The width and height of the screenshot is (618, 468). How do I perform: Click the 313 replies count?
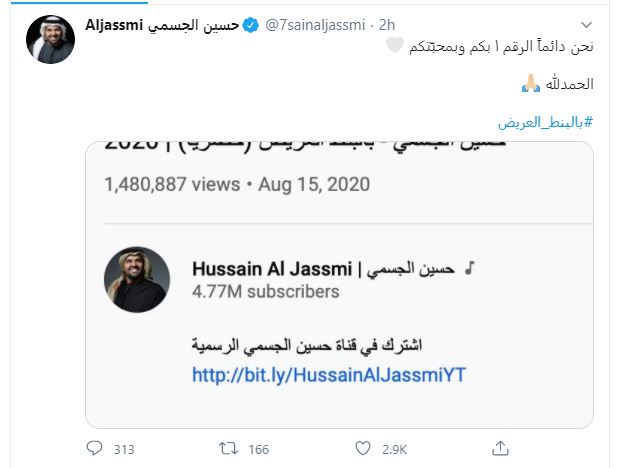coord(124,450)
